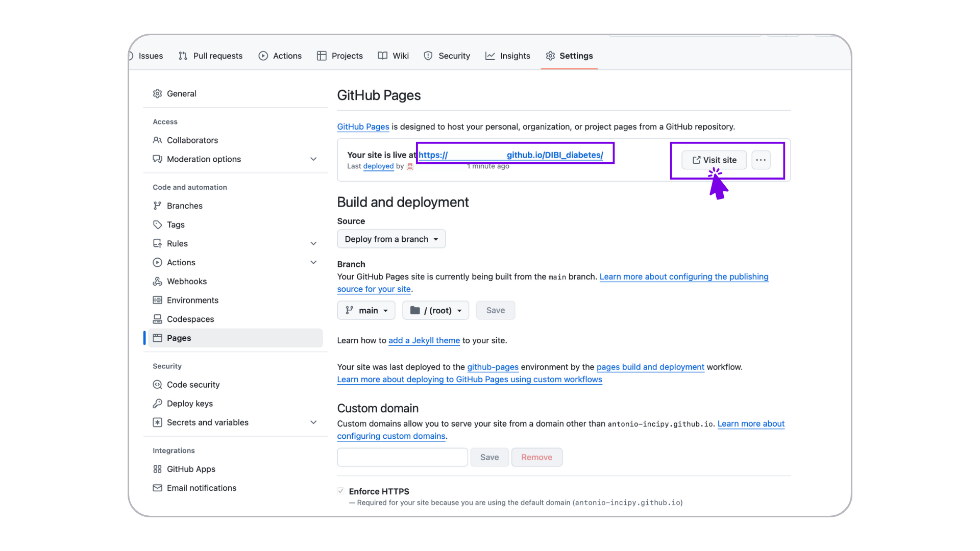Click the Webhooks icon
The image size is (980, 551).
(x=157, y=281)
